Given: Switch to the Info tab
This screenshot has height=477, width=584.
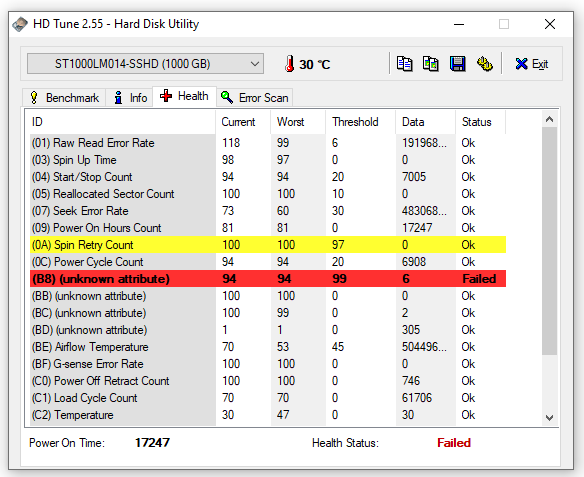Looking at the screenshot, I should tap(130, 98).
